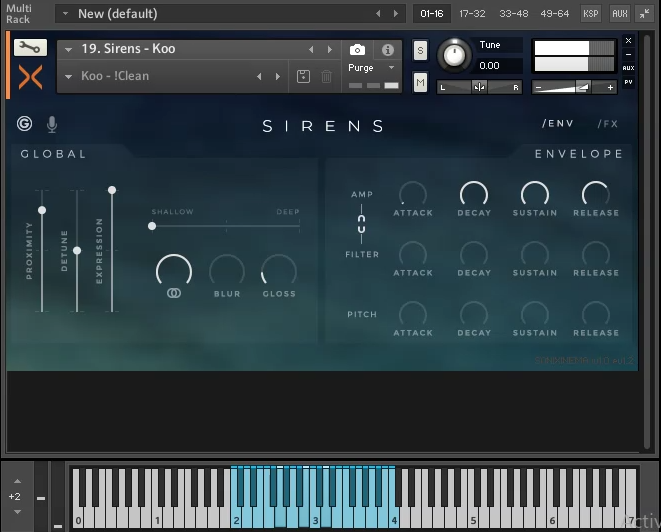The image size is (661, 532).
Task: Click the Gloss knob
Action: tap(279, 271)
